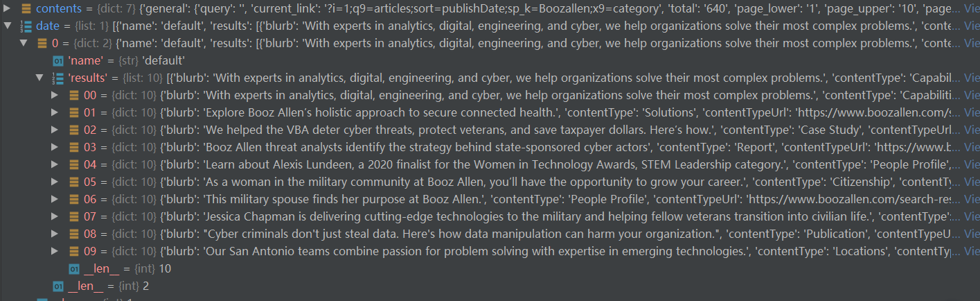The width and height of the screenshot is (980, 301).
Task: Click the string icon beside 'name'
Action: tap(58, 60)
